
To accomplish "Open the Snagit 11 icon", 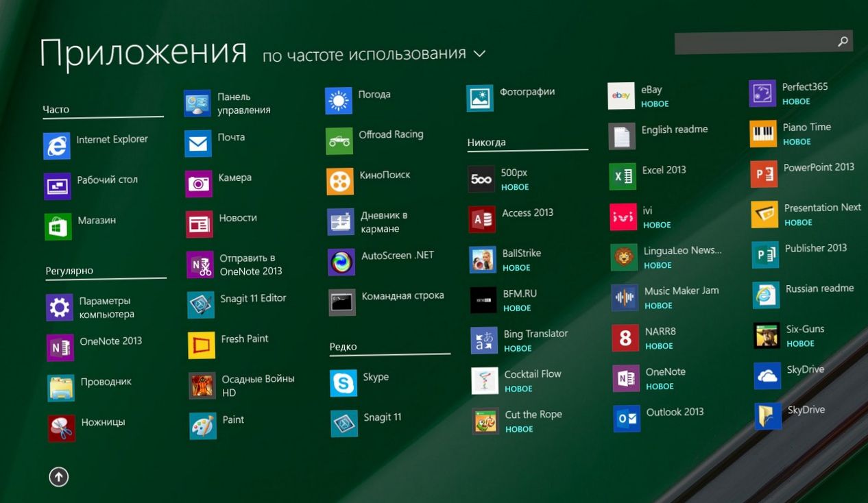I will coord(344,424).
